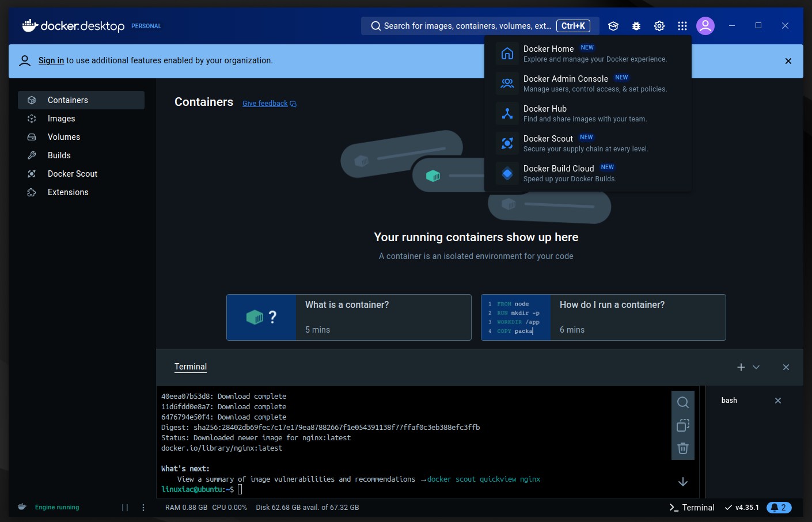
Task: Select Docker Scout in the apps menu
Action: coord(588,143)
